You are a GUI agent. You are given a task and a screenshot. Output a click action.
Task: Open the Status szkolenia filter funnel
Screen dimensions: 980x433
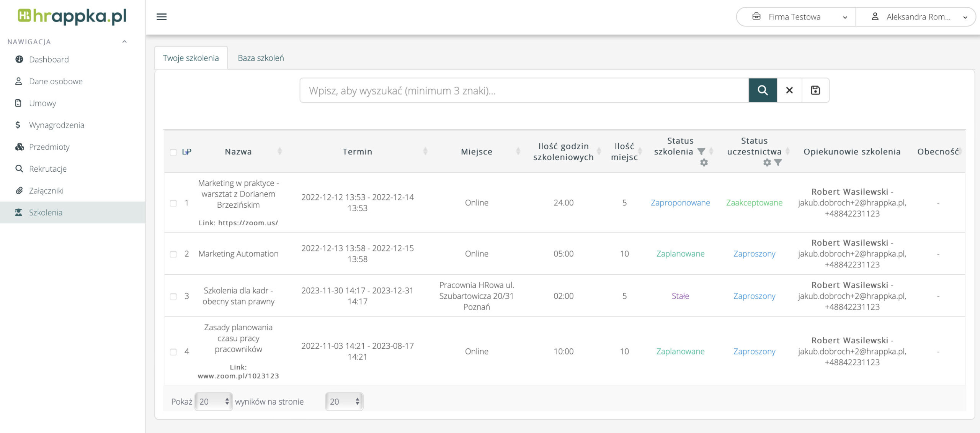[701, 152]
